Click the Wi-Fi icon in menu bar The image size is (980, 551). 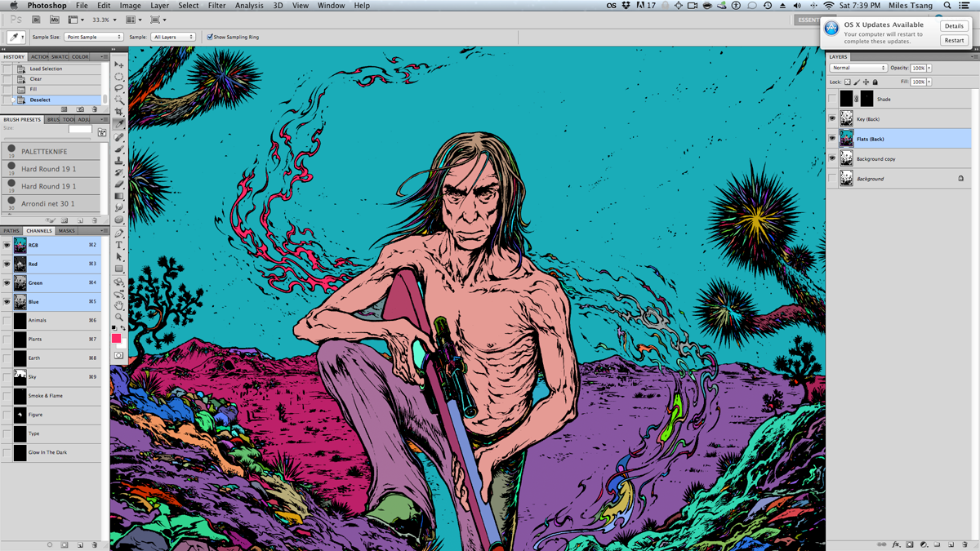click(829, 6)
